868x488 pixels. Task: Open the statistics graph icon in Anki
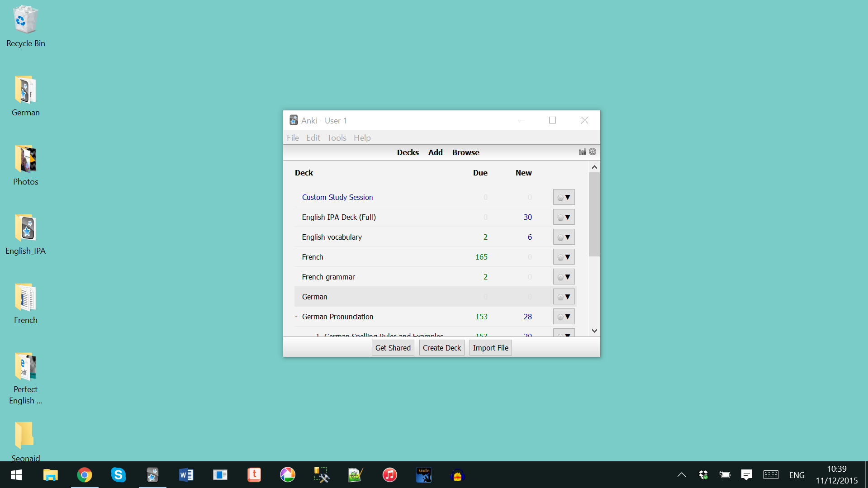click(x=583, y=152)
